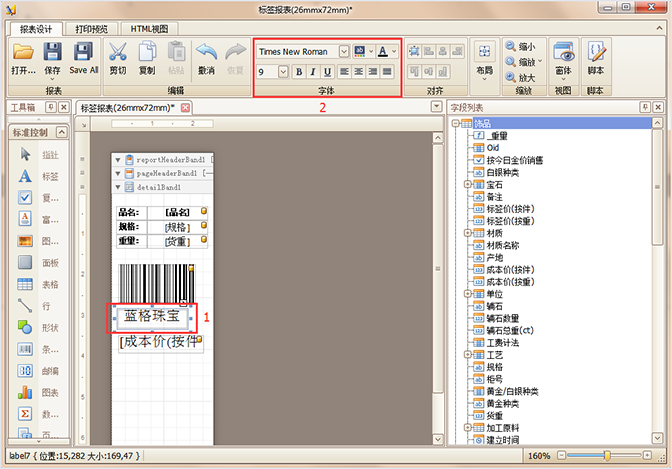Toggle Underline formatting in font group
The width and height of the screenshot is (672, 469).
[x=327, y=72]
